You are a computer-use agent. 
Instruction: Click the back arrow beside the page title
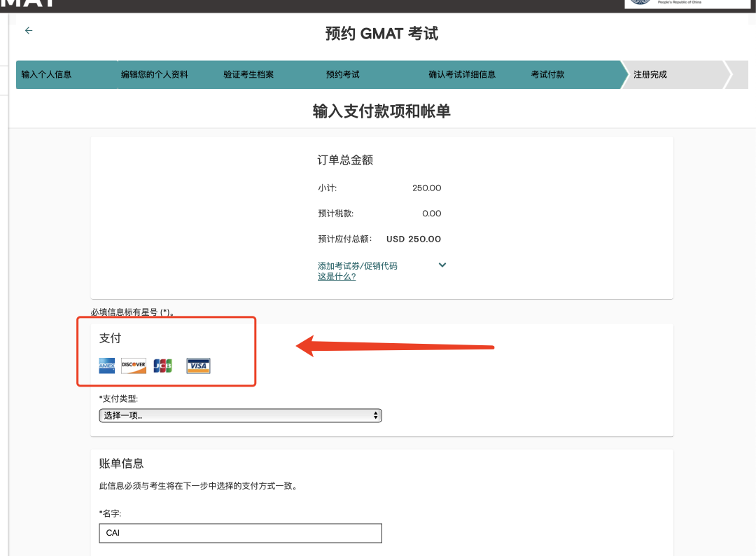pos(29,31)
